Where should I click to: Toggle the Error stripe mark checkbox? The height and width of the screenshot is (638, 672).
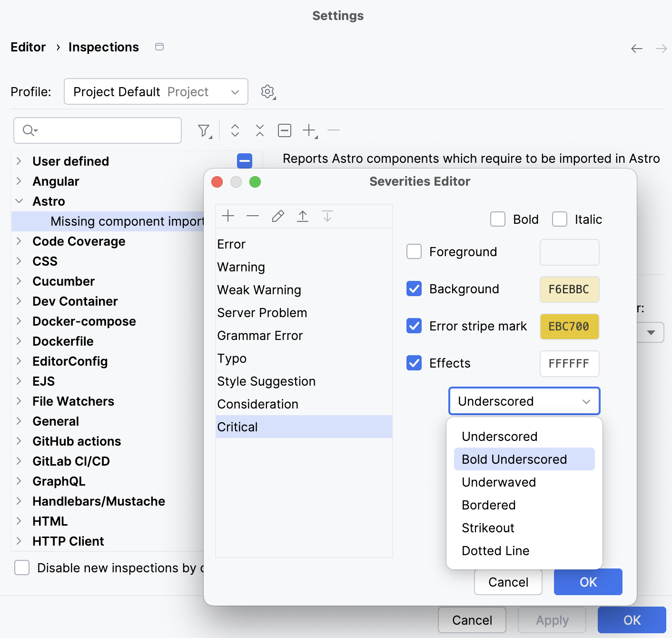point(414,326)
